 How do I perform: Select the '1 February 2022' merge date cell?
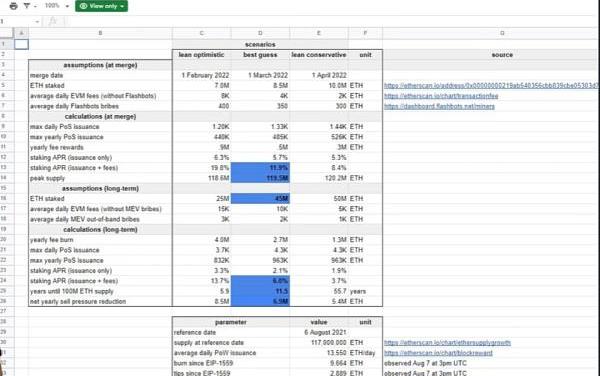[202, 75]
